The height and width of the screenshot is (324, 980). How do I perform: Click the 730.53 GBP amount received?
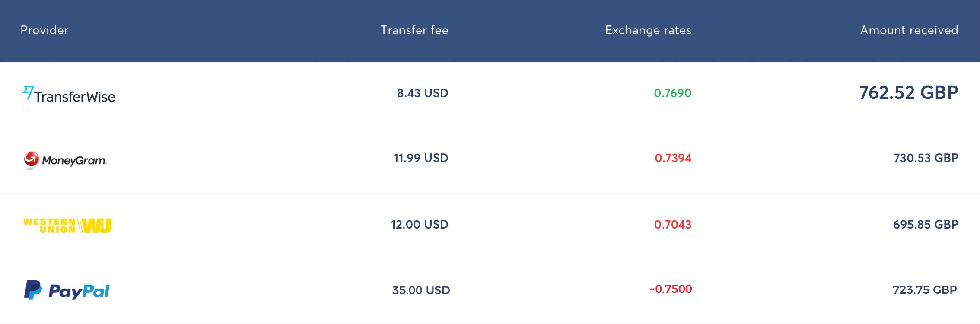[x=926, y=158]
